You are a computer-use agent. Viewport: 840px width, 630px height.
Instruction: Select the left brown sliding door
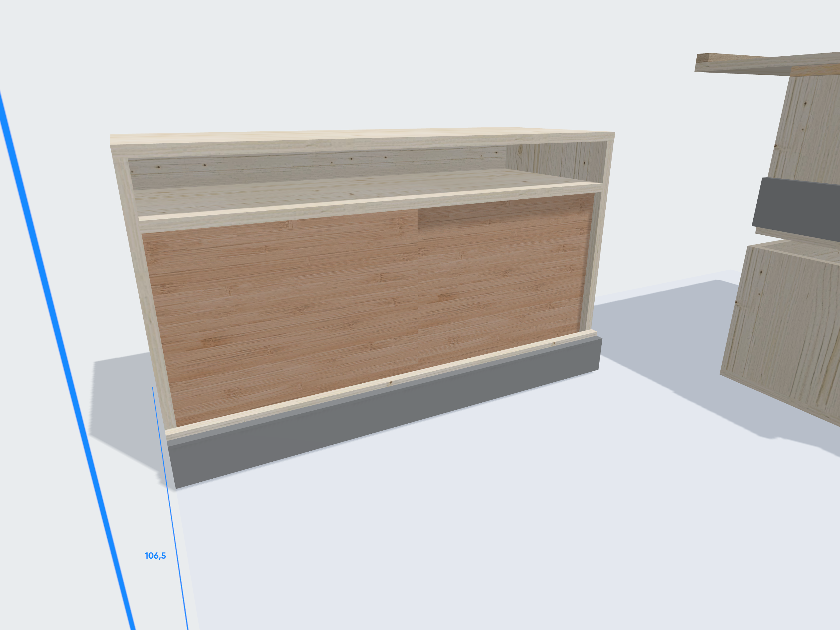tap(281, 312)
